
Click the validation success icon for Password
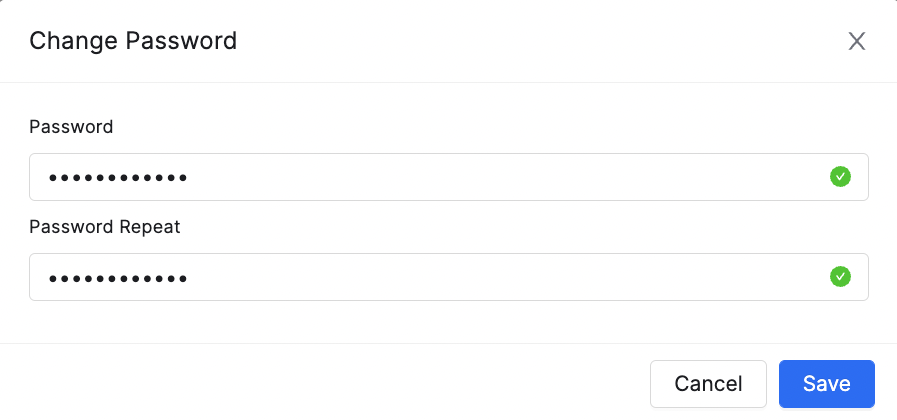click(x=840, y=177)
